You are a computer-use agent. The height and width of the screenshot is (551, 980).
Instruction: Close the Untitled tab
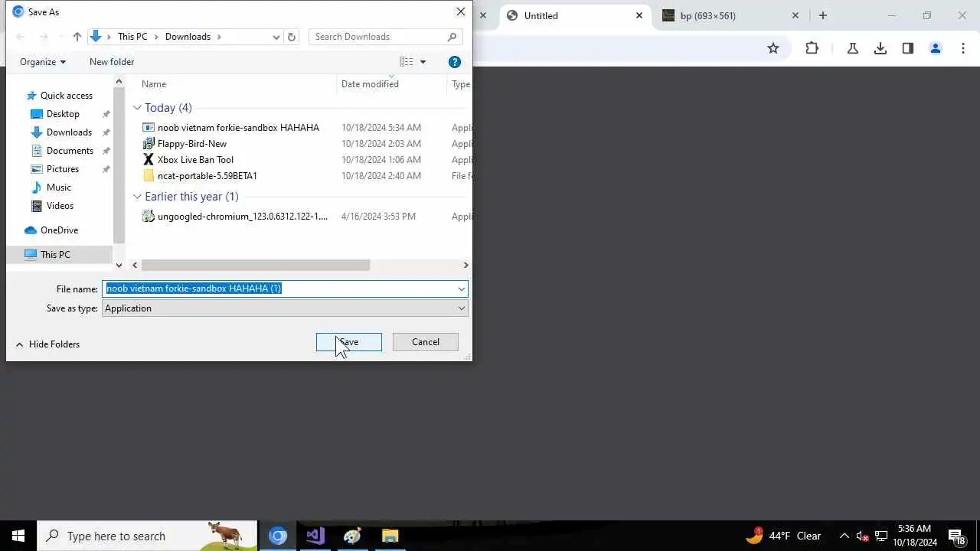[x=639, y=15]
